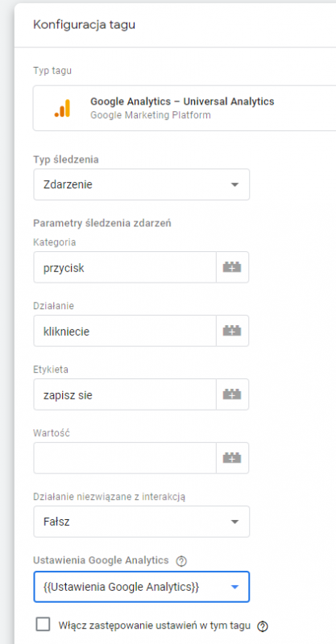336x644 pixels.
Task: Open the Typ śledzenia Zdarzenie dropdown
Action: [142, 184]
